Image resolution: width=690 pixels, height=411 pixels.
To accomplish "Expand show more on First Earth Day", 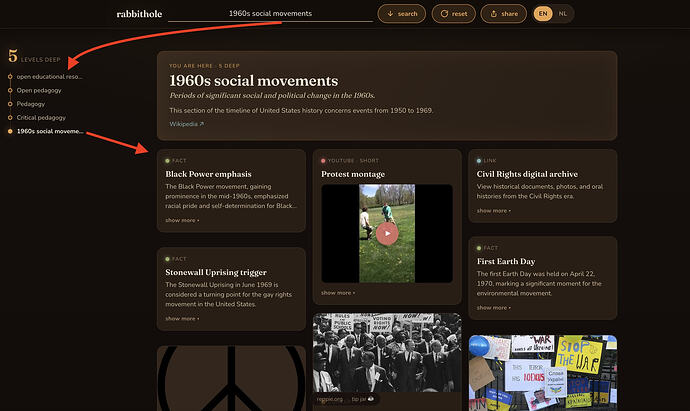I will (494, 308).
